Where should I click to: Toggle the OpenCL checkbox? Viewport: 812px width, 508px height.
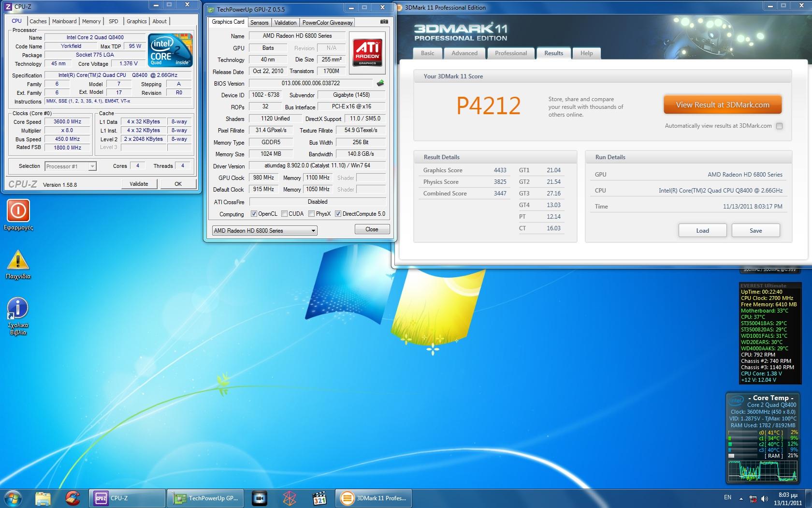254,214
